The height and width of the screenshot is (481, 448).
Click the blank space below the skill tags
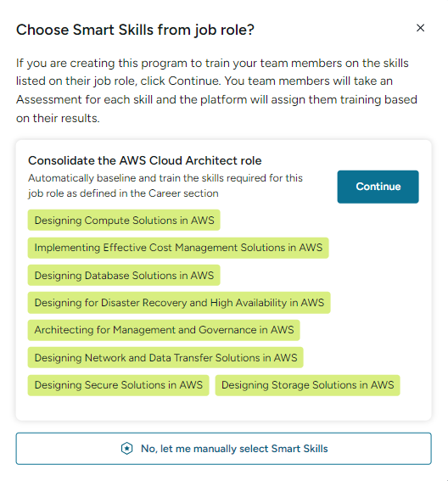pyautogui.click(x=224, y=408)
